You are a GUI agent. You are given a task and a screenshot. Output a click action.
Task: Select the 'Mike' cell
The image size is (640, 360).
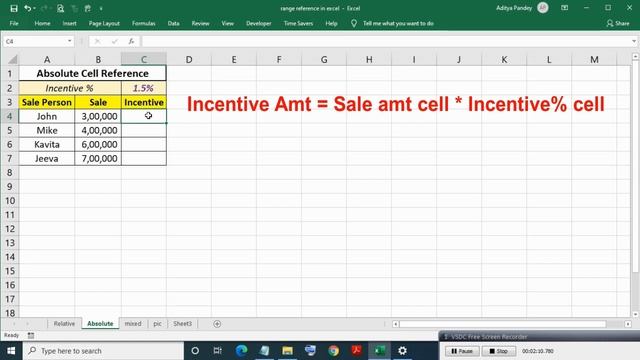pyautogui.click(x=47, y=131)
